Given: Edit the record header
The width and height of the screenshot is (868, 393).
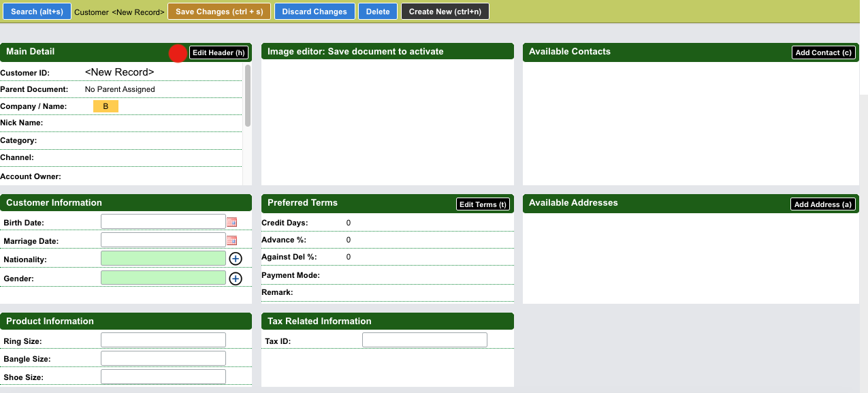Looking at the screenshot, I should [x=219, y=52].
